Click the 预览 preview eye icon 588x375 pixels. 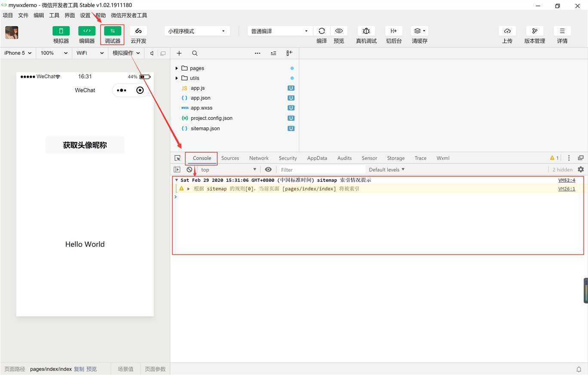tap(339, 31)
